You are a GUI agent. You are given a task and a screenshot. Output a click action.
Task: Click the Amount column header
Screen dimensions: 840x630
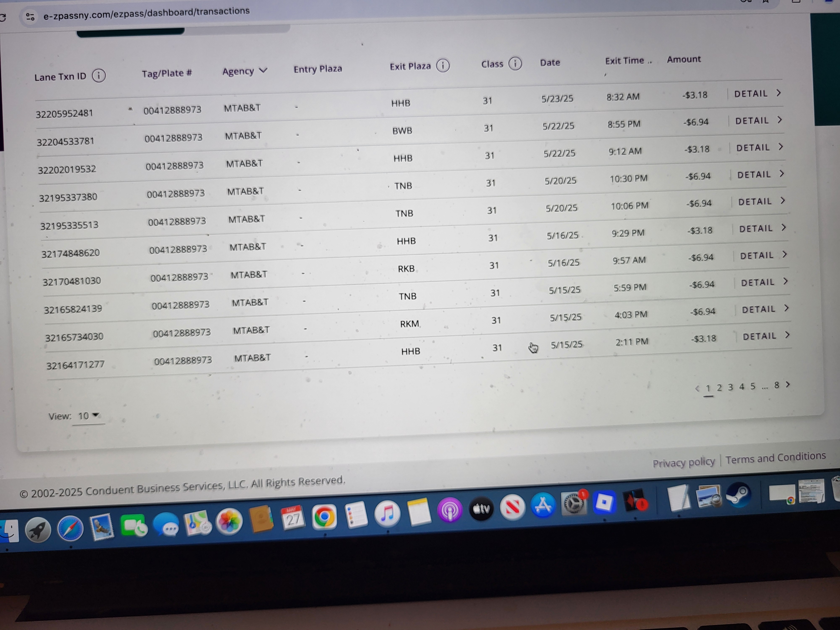click(684, 59)
